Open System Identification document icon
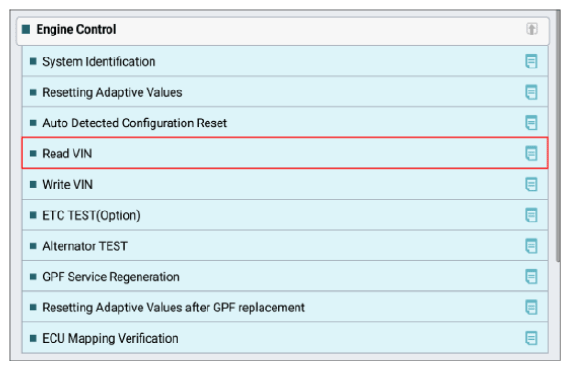 (531, 61)
